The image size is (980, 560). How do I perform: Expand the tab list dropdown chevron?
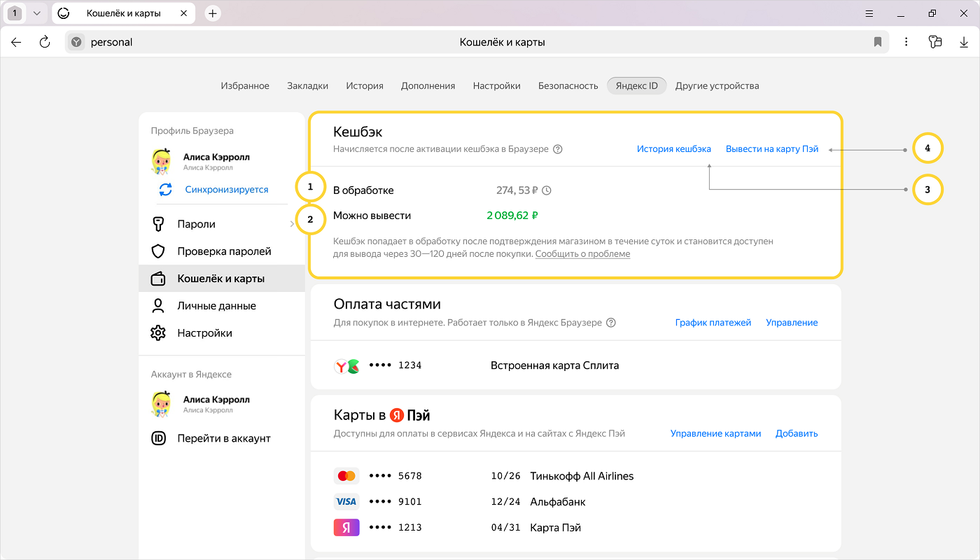coord(37,13)
